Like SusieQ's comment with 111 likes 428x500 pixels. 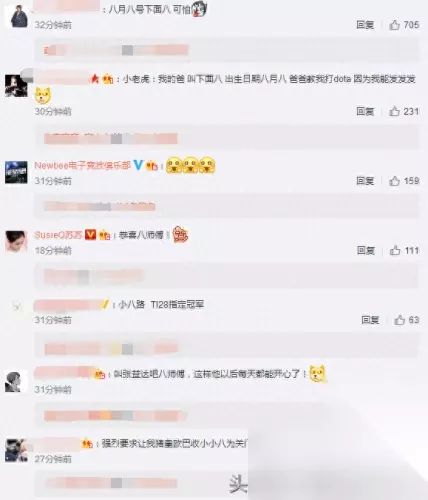click(x=395, y=250)
